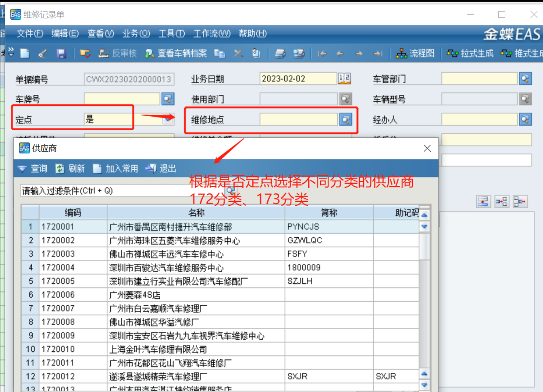Image resolution: width=543 pixels, height=392 pixels.
Task: Click the filter condition input field
Action: (121, 191)
